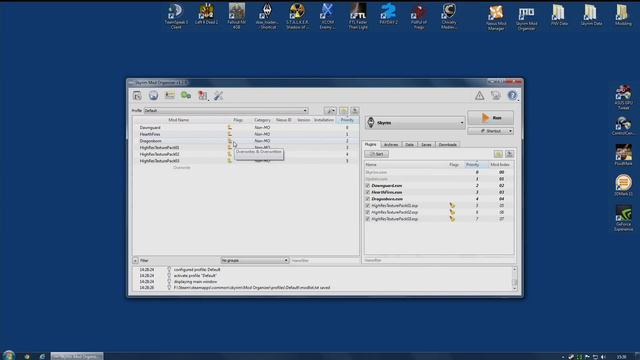Click the TeamSpeak 3 Client desktop icon
The width and height of the screenshot is (640, 360).
[x=176, y=16]
